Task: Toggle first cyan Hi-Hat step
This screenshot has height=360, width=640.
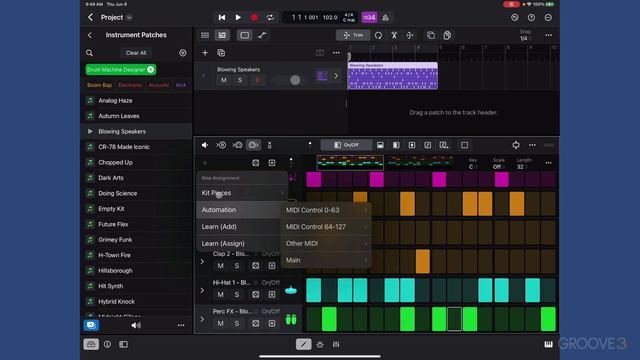Action: point(313,290)
